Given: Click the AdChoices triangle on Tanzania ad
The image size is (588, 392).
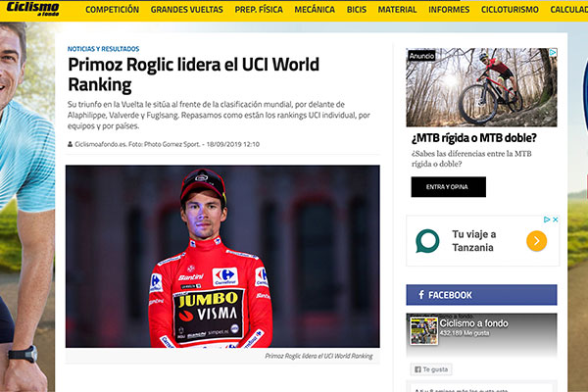Looking at the screenshot, I should coord(547,220).
